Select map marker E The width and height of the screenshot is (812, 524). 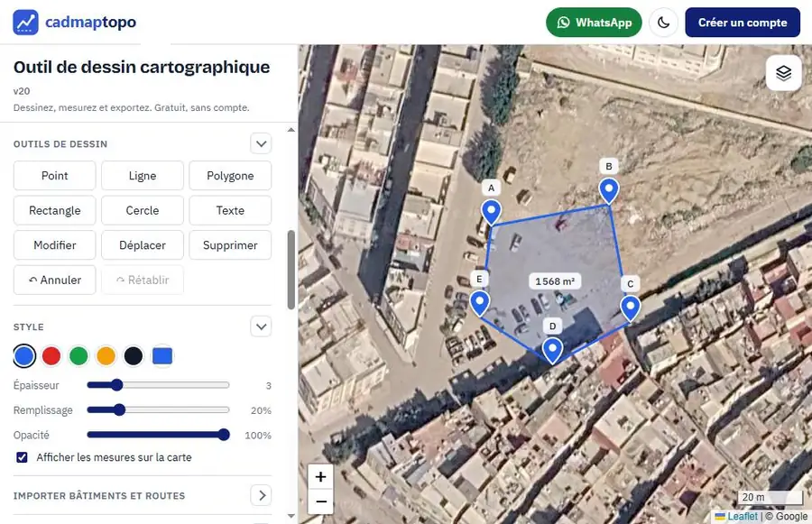pyautogui.click(x=480, y=303)
